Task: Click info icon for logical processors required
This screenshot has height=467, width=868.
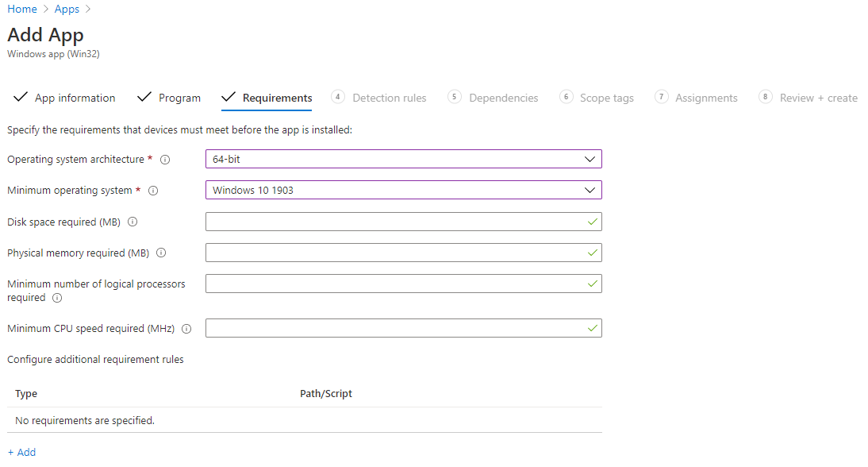Action: [57, 298]
